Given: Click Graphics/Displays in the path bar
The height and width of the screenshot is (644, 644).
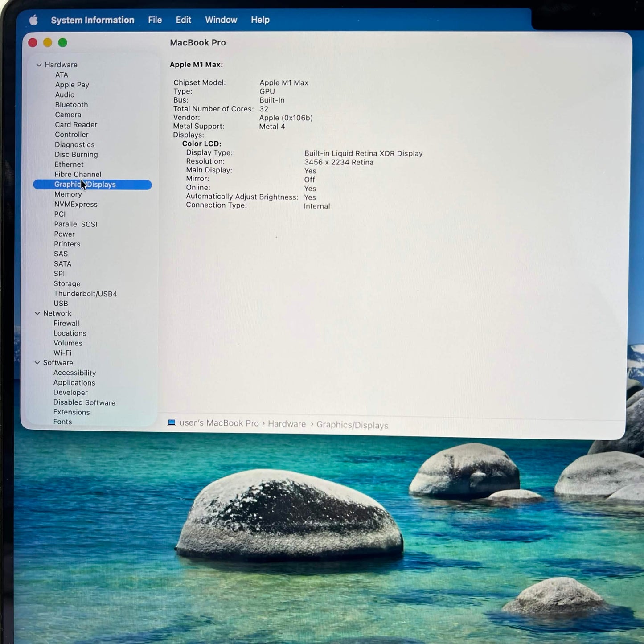Looking at the screenshot, I should click(x=353, y=425).
